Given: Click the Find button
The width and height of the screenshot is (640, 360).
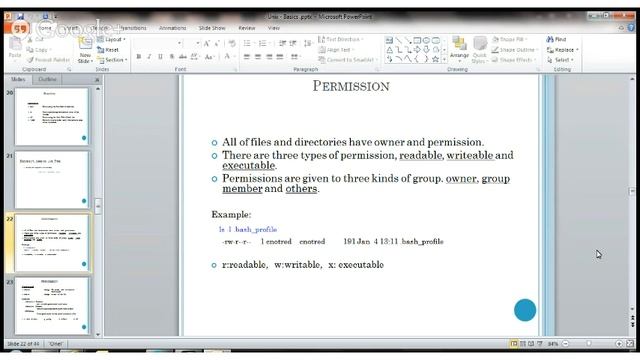Looking at the screenshot, I should 556,40.
